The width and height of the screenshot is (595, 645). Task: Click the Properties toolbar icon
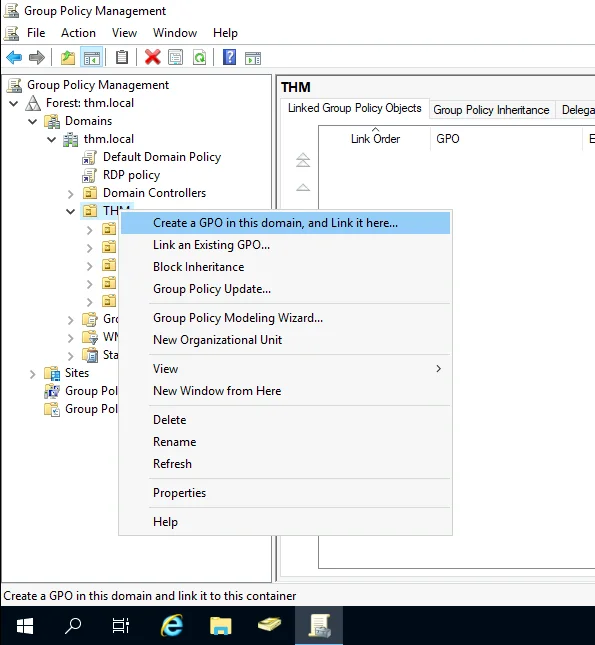tap(176, 58)
